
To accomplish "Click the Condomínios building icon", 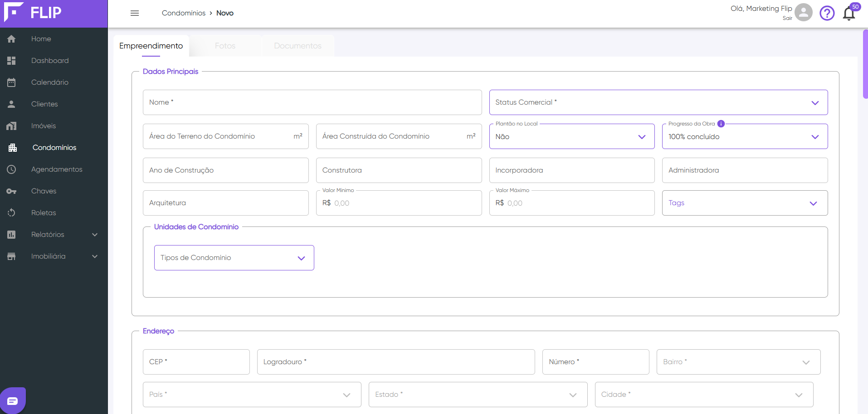I will [x=13, y=148].
